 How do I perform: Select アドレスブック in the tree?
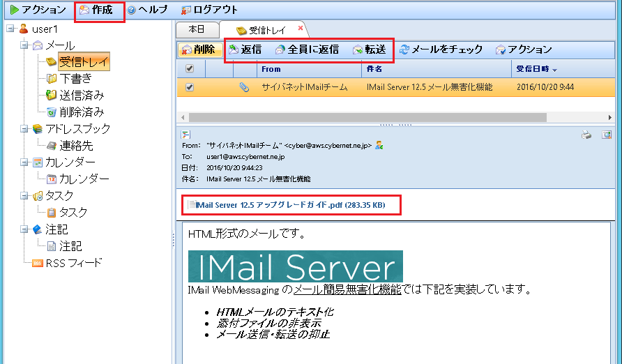tap(78, 128)
